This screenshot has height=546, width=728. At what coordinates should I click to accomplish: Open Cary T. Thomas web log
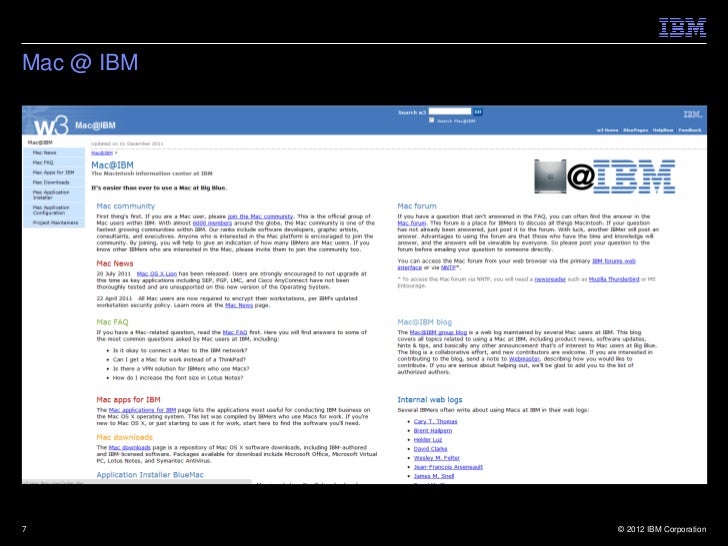(436, 422)
